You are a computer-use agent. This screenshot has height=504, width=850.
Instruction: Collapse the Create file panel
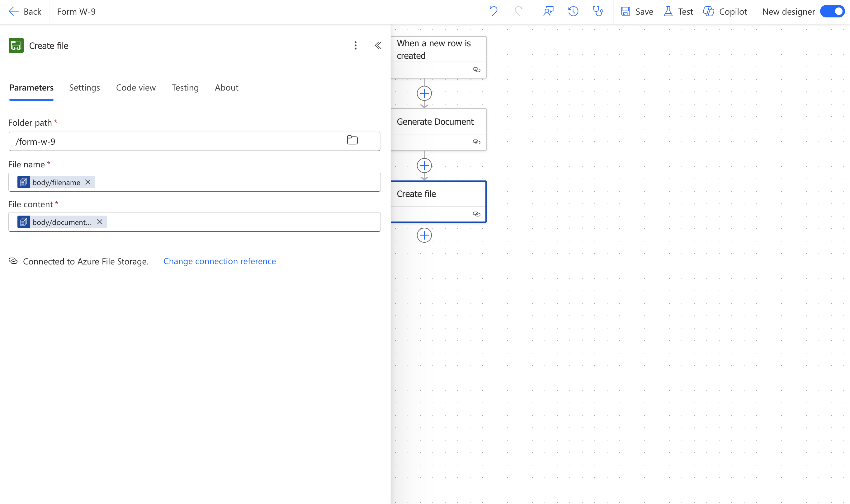(378, 45)
